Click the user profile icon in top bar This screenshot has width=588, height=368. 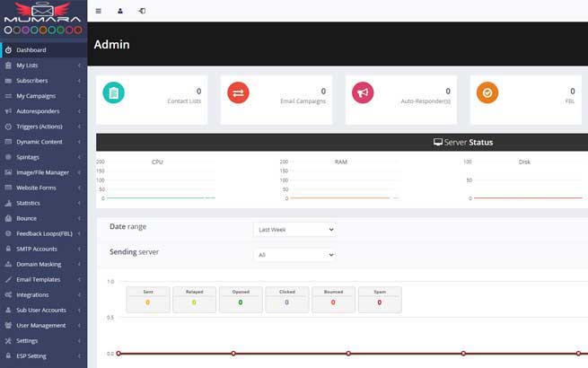[120, 11]
